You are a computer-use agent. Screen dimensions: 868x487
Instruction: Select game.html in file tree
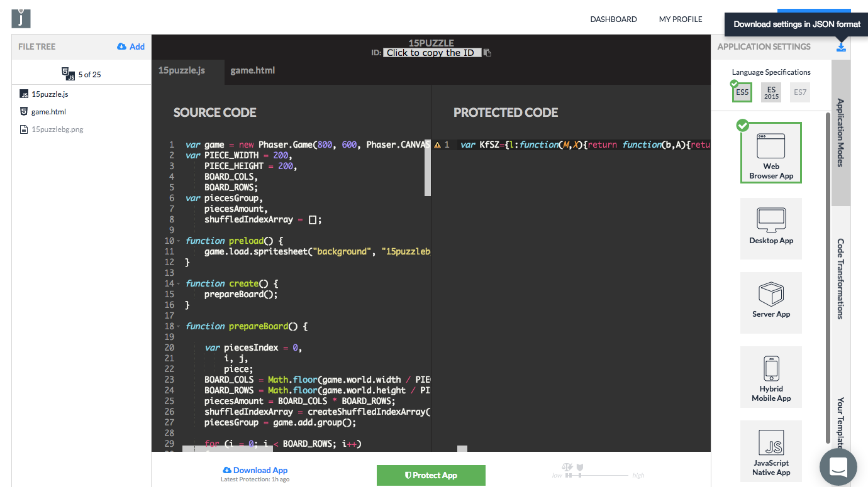pos(48,112)
